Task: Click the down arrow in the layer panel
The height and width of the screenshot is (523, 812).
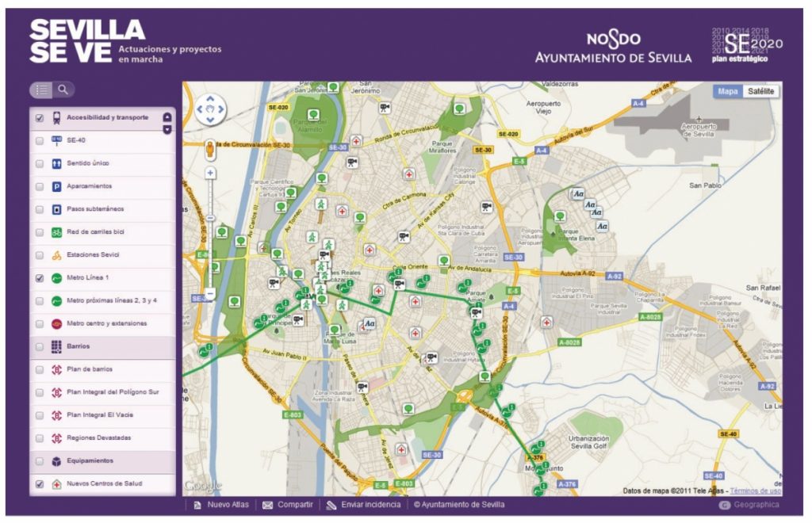Action: 167,129
